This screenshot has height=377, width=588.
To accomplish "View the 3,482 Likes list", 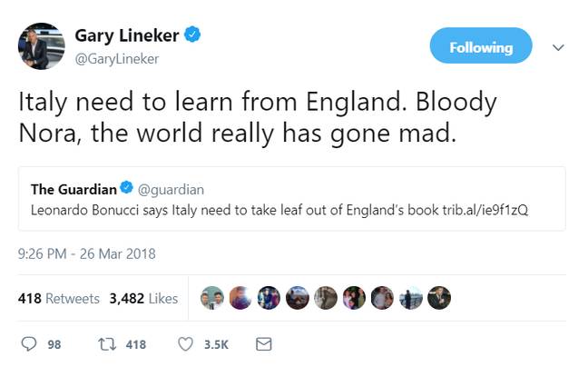I will 143,299.
